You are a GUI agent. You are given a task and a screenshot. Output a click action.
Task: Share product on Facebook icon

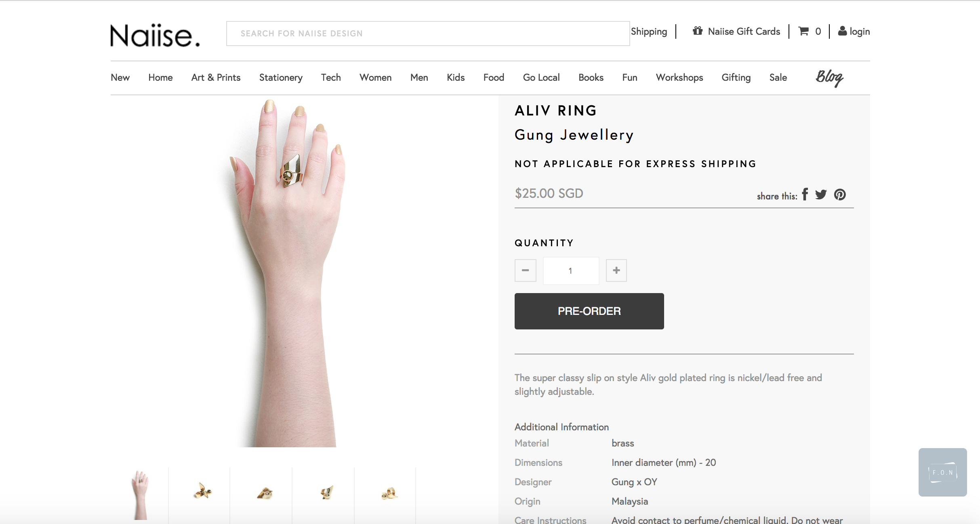805,195
